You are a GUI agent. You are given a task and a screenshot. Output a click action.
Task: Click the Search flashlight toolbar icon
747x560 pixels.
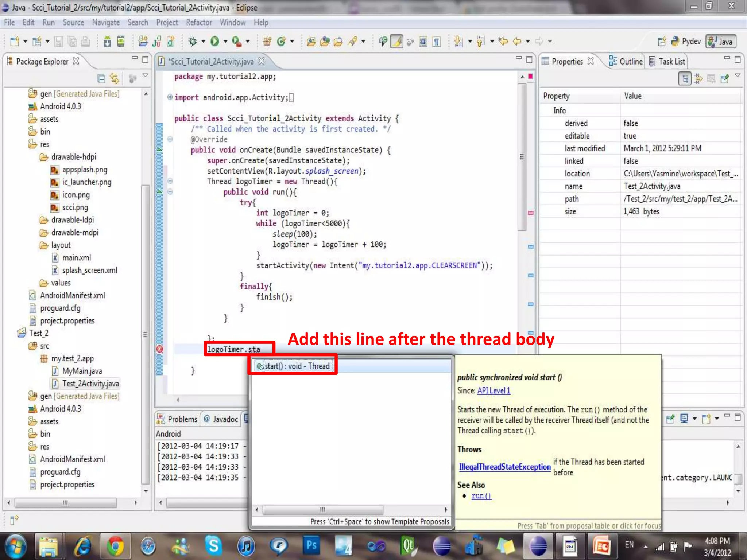point(352,42)
